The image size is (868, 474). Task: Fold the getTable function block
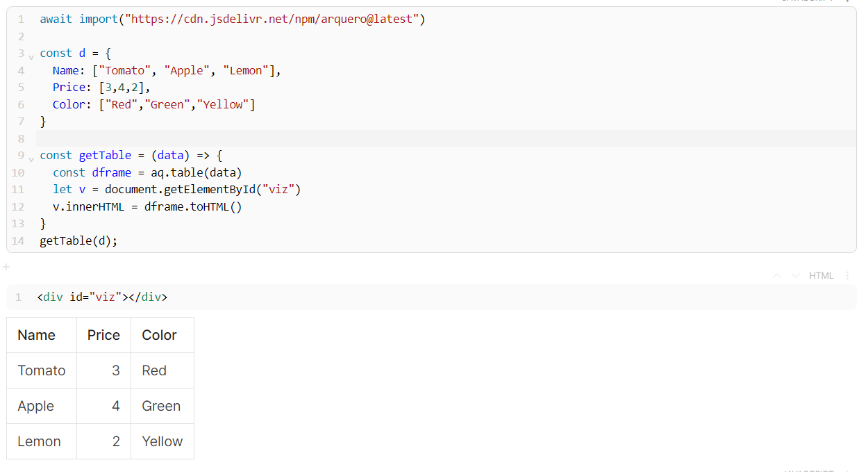31,158
